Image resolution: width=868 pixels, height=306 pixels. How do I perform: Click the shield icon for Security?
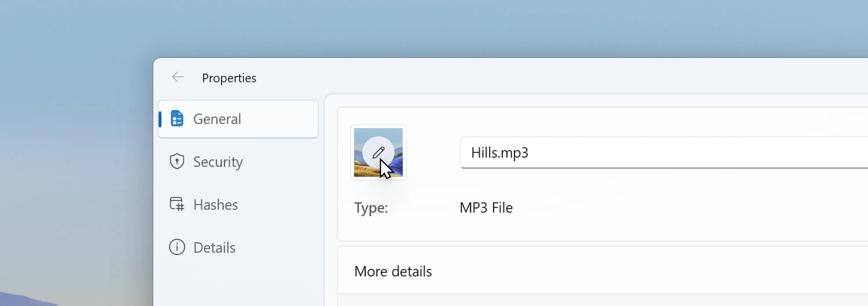(x=177, y=162)
